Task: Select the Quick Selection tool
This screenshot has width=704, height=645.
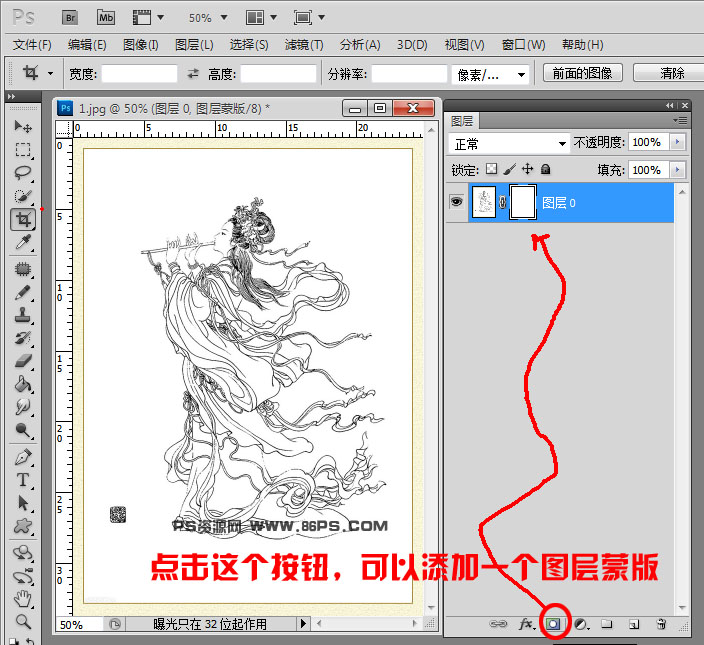Action: [x=23, y=196]
